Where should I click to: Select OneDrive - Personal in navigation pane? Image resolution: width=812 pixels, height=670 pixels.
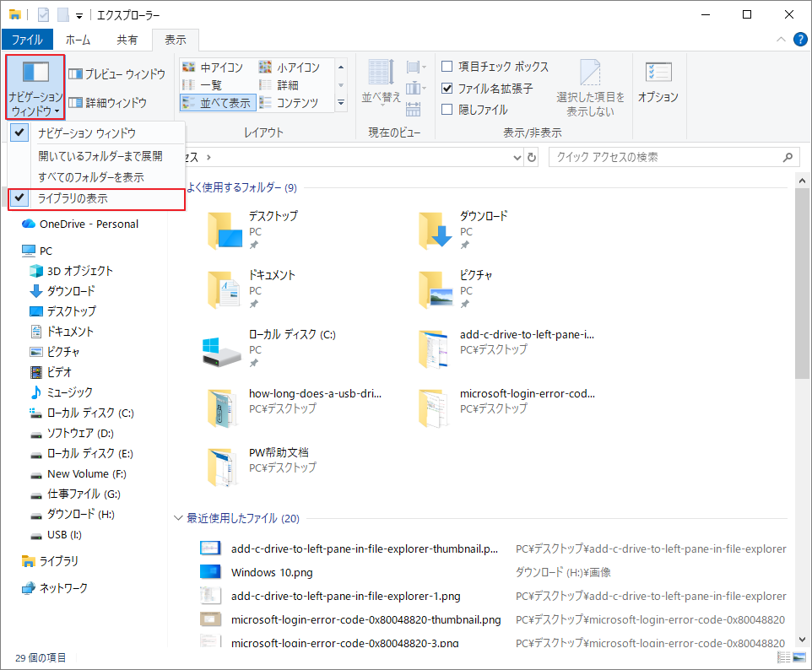click(80, 224)
